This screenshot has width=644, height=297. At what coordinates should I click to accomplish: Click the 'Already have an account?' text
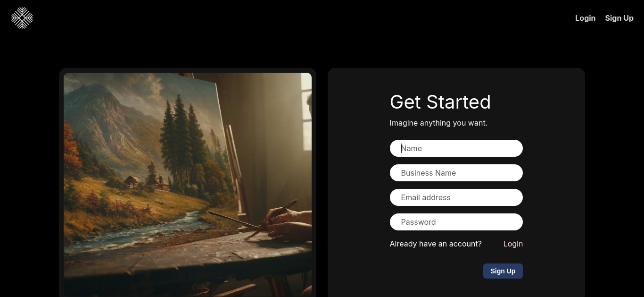click(x=436, y=244)
